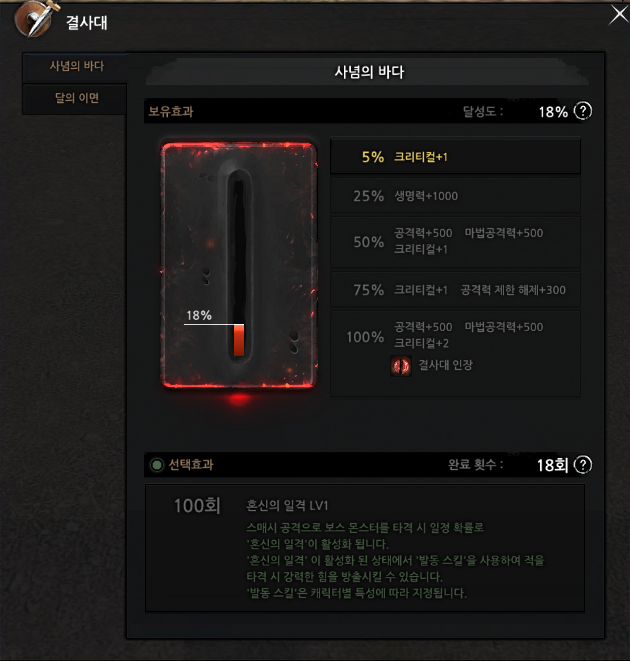Close the 결사대 window

click(619, 15)
